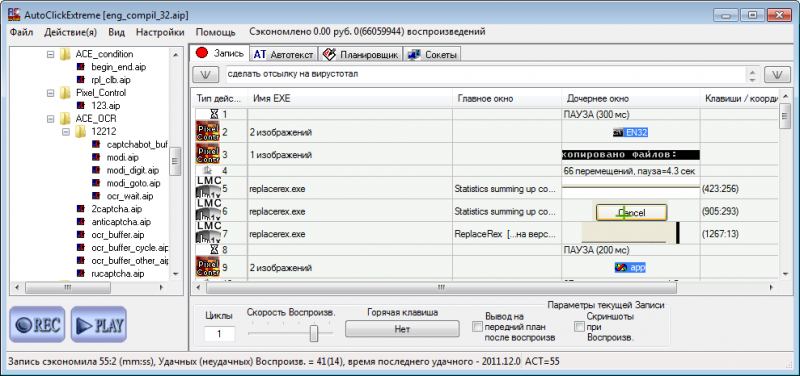Click file icon next to 123.aip
This screenshot has width=800, height=376.
(81, 106)
